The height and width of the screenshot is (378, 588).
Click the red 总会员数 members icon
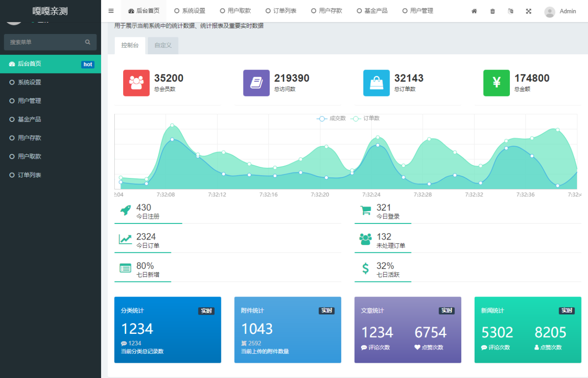pyautogui.click(x=136, y=83)
